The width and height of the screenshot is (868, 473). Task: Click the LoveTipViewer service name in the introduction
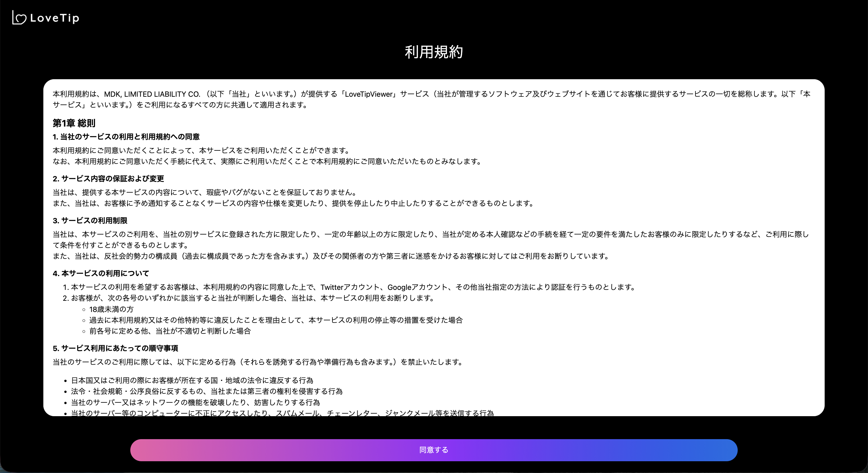(x=369, y=94)
